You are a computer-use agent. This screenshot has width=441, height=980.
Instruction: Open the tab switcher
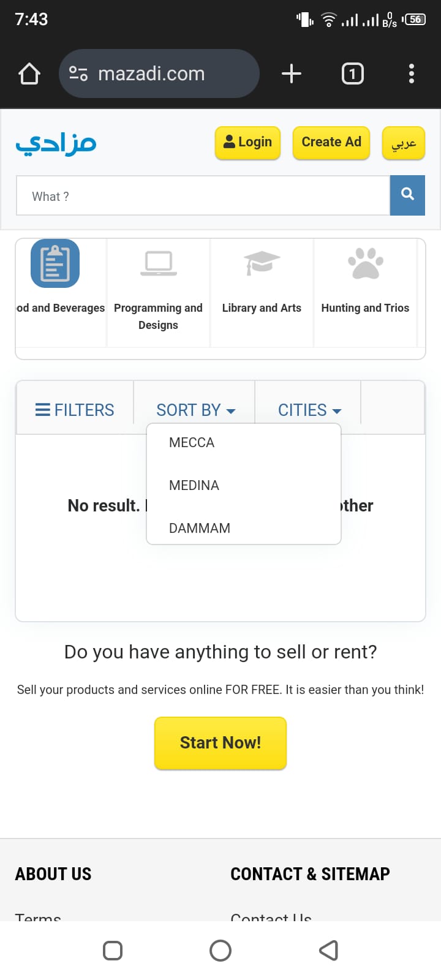(x=352, y=74)
